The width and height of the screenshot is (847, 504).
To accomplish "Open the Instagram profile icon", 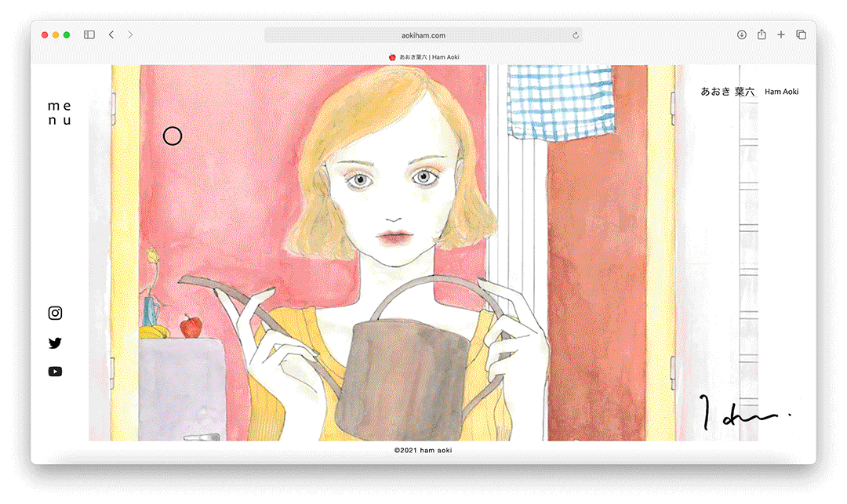I will [55, 314].
